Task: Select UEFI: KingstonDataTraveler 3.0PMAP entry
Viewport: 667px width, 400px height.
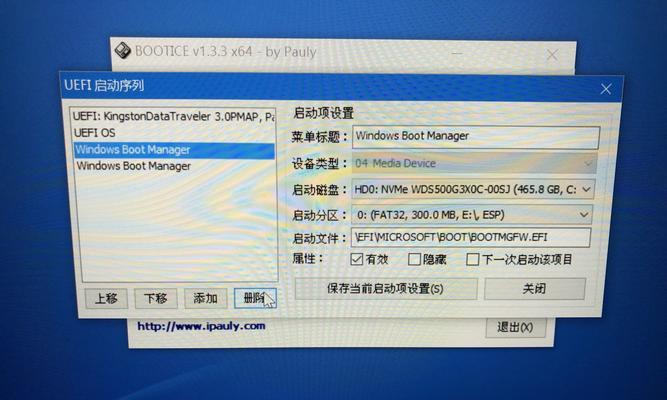Action: pyautogui.click(x=174, y=116)
